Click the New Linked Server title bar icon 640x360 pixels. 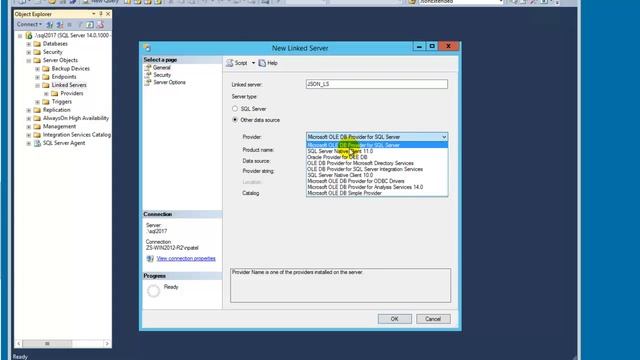click(147, 48)
